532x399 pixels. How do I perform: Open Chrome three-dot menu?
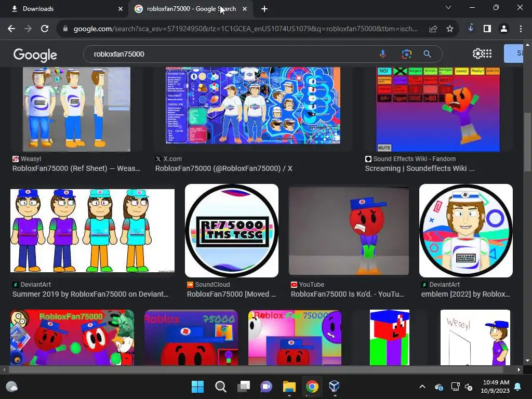click(521, 29)
